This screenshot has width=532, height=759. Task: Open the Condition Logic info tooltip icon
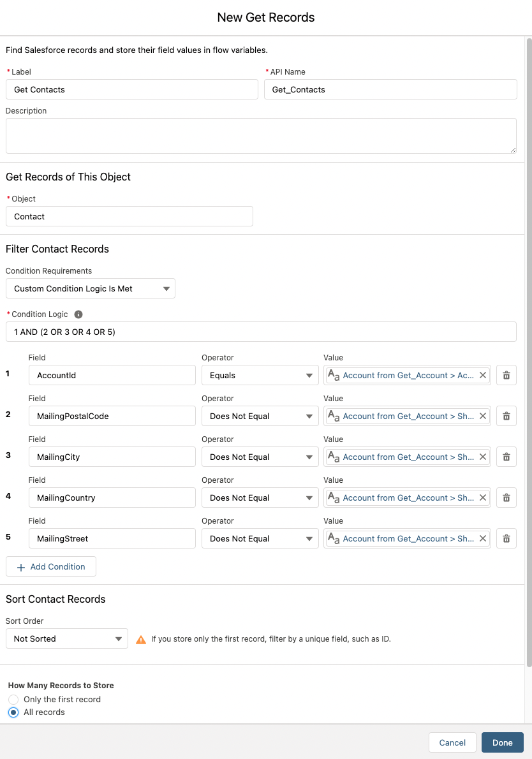coord(78,314)
